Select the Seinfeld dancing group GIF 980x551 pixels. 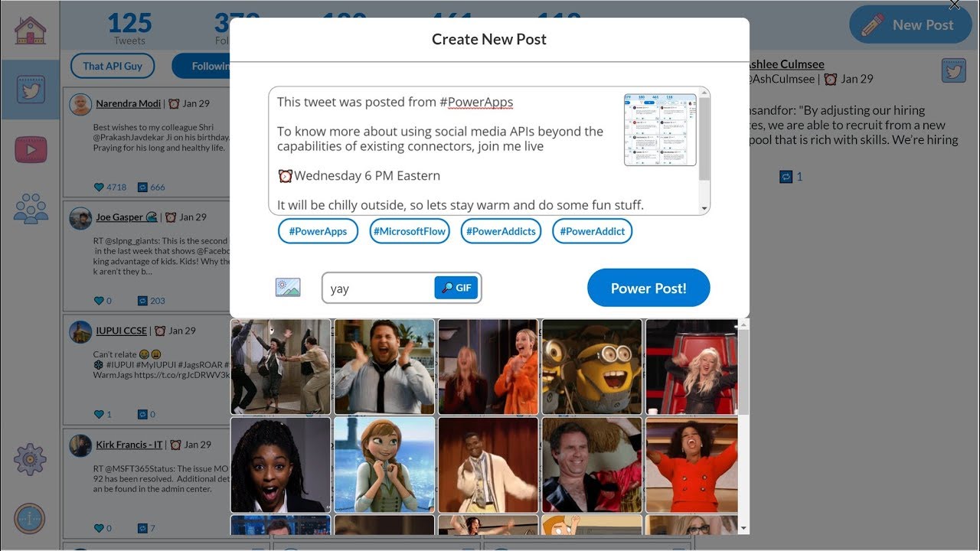coord(281,367)
